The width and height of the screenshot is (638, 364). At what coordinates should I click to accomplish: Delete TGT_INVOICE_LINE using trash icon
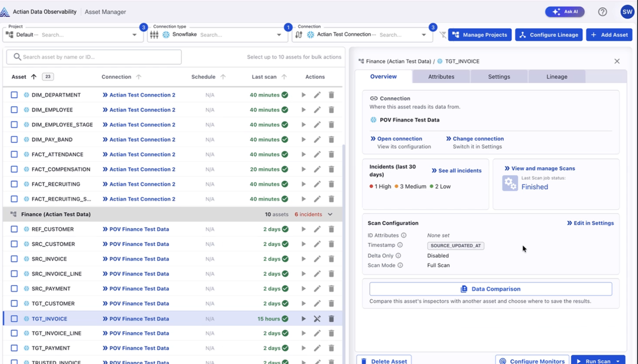tap(331, 333)
